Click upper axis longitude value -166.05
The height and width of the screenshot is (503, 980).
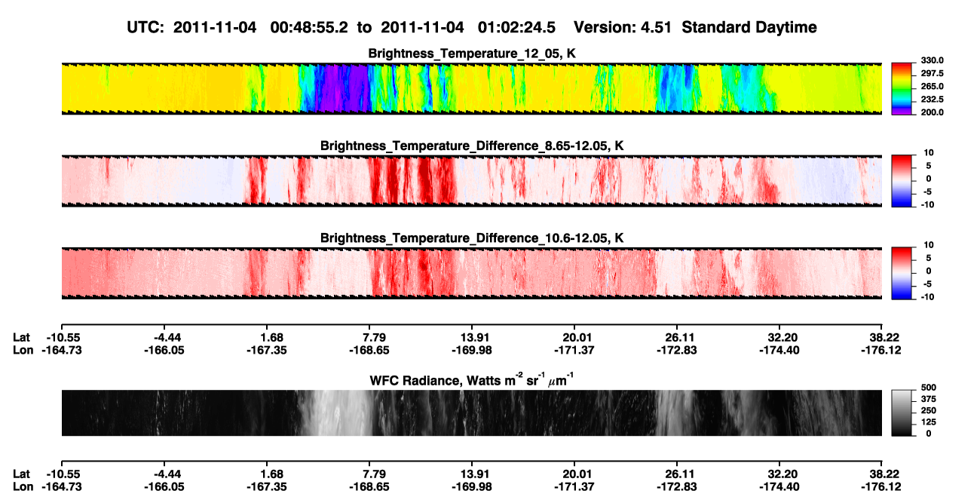(165, 350)
